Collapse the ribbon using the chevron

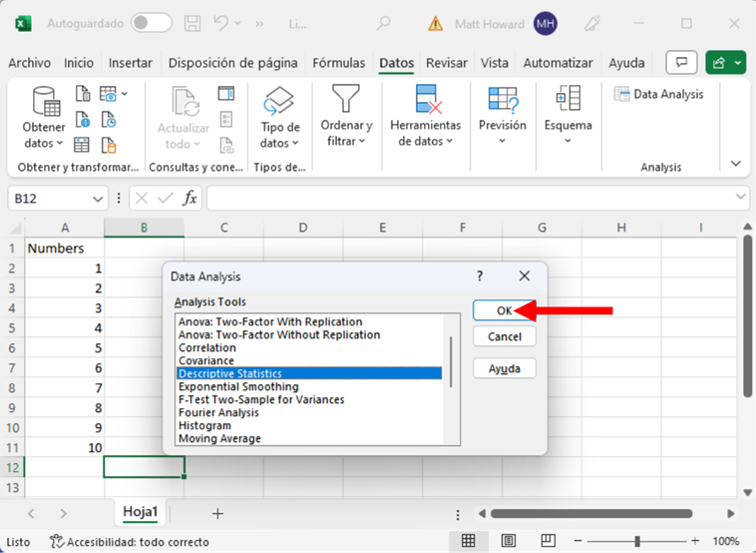pos(736,164)
